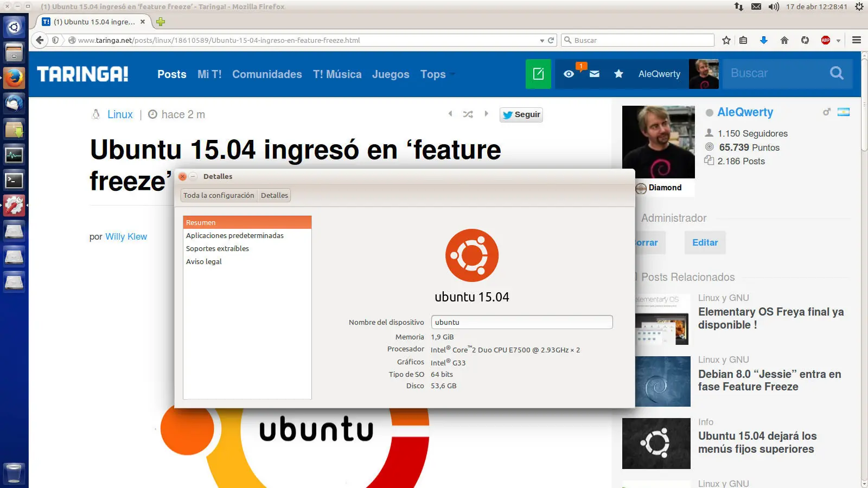Go to Firefox home page icon
868x488 pixels.
[x=784, y=40]
